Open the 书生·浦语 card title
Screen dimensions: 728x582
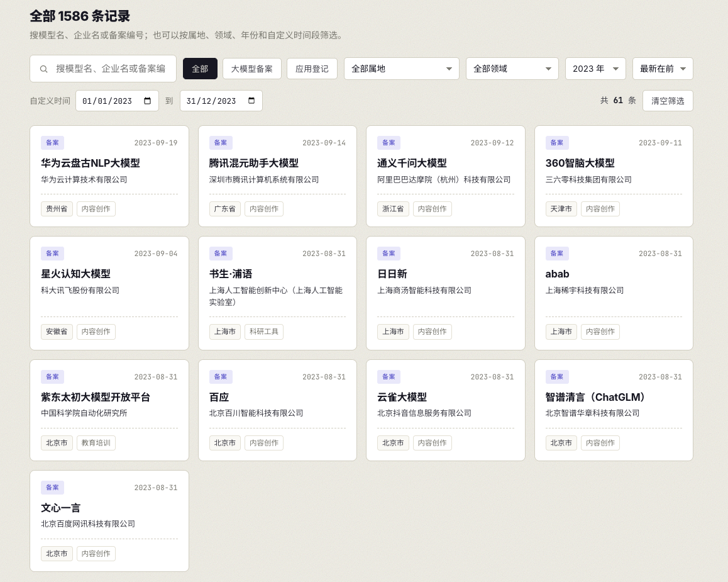(x=231, y=274)
